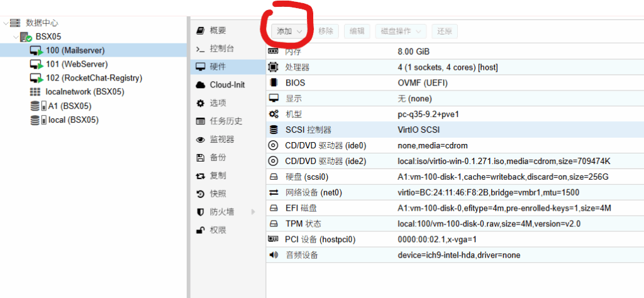Image resolution: width=644 pixels, height=298 pixels.
Task: Select the 音频设备 row
Action: pos(455,255)
